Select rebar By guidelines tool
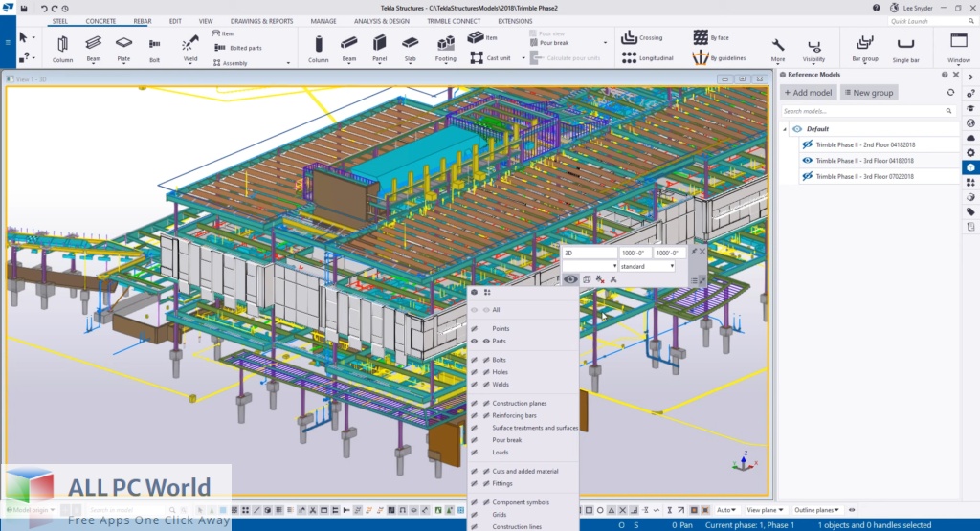 point(720,58)
